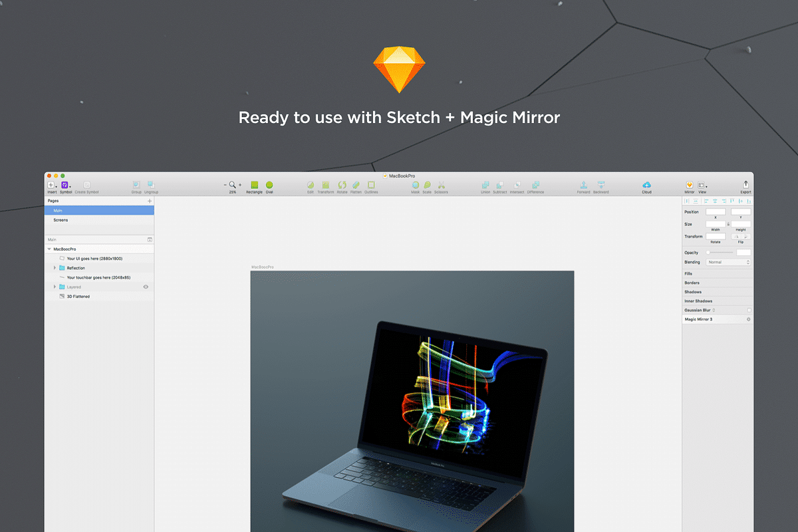Apply the Difference boolean operation

pos(535,185)
